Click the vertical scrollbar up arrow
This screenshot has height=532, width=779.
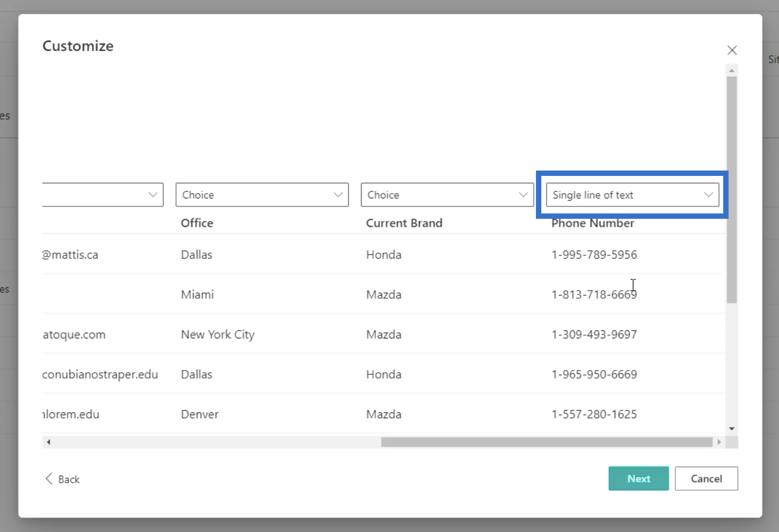click(x=732, y=70)
